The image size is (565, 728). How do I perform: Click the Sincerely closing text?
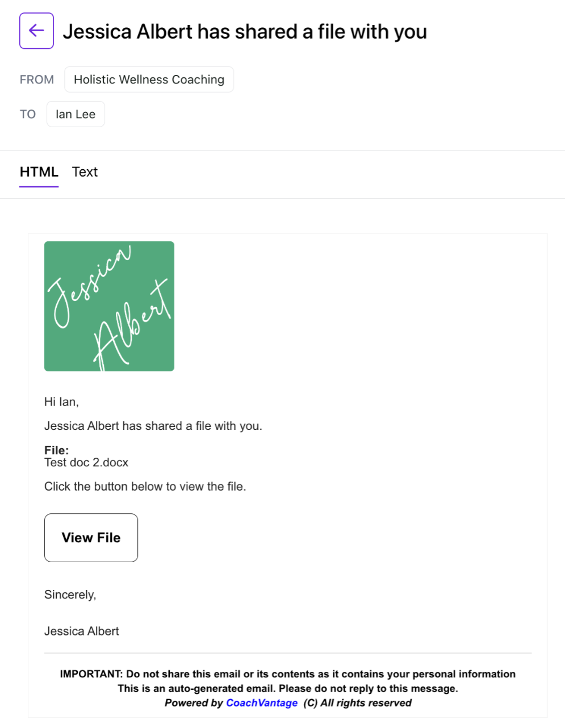pyautogui.click(x=70, y=595)
